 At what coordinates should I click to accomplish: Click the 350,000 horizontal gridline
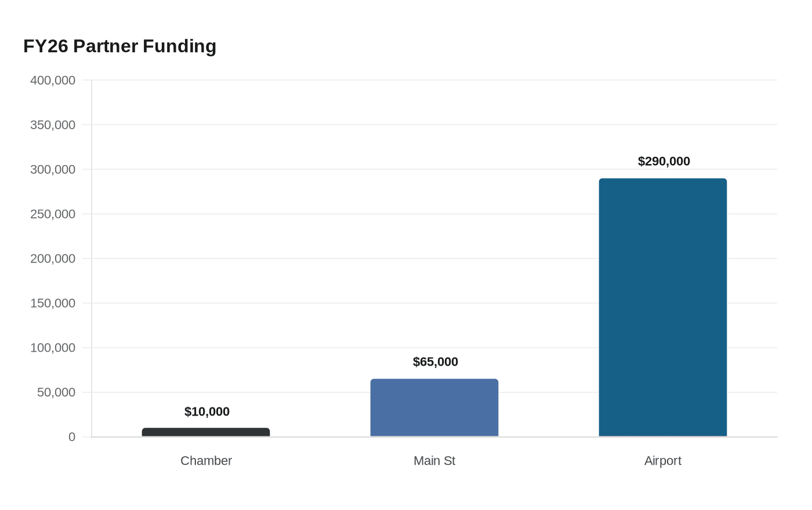pos(434,125)
